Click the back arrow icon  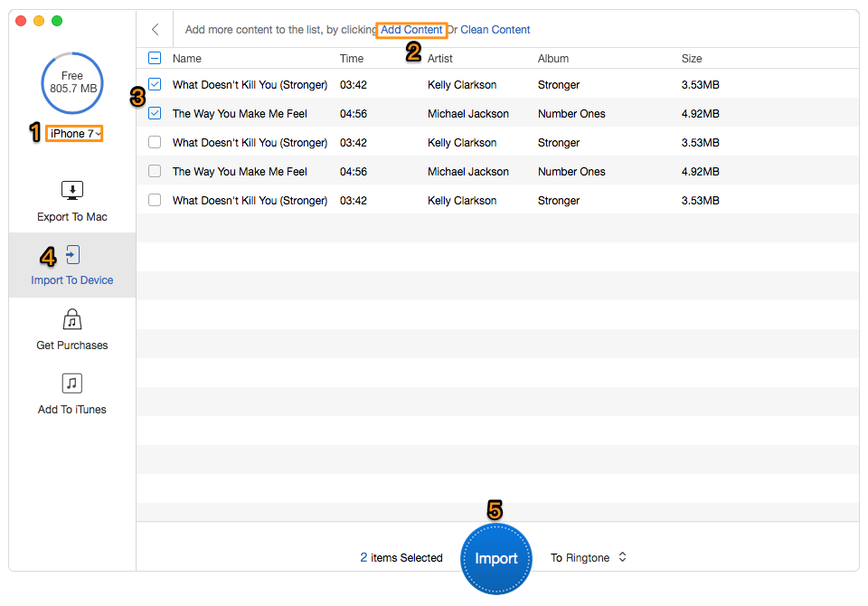pyautogui.click(x=155, y=29)
